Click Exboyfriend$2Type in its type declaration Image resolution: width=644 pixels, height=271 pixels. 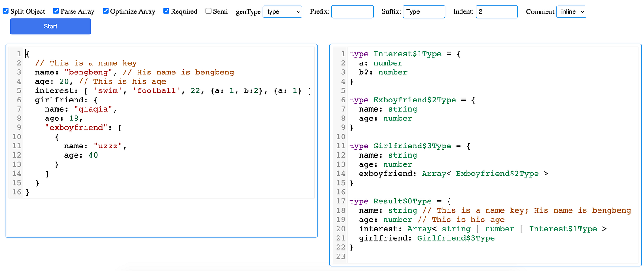click(x=415, y=100)
